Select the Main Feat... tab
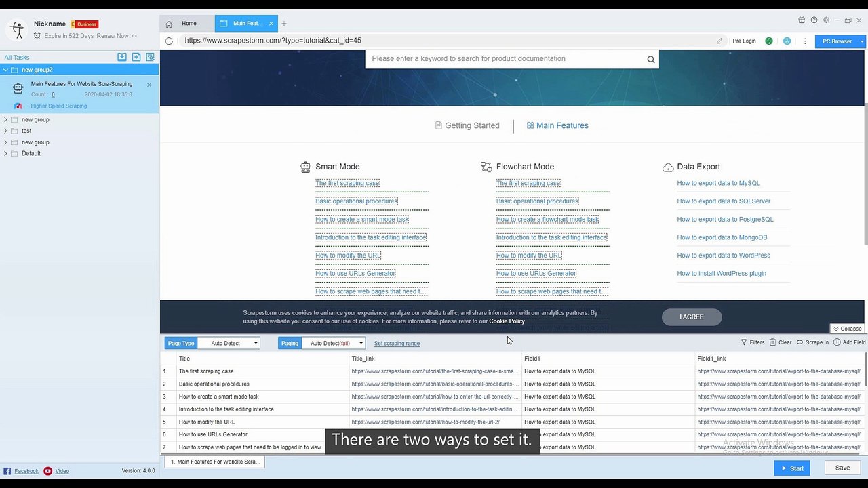This screenshot has height=488, width=868. pos(247,24)
